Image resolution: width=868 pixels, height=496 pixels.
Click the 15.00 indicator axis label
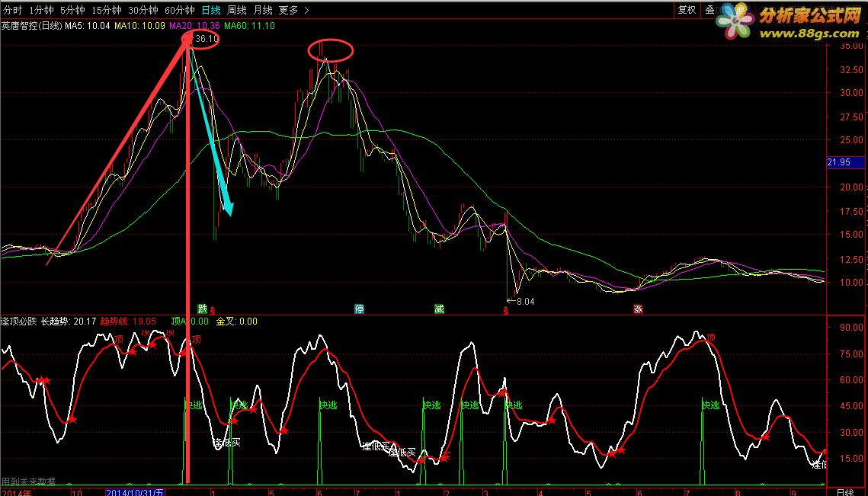click(851, 459)
